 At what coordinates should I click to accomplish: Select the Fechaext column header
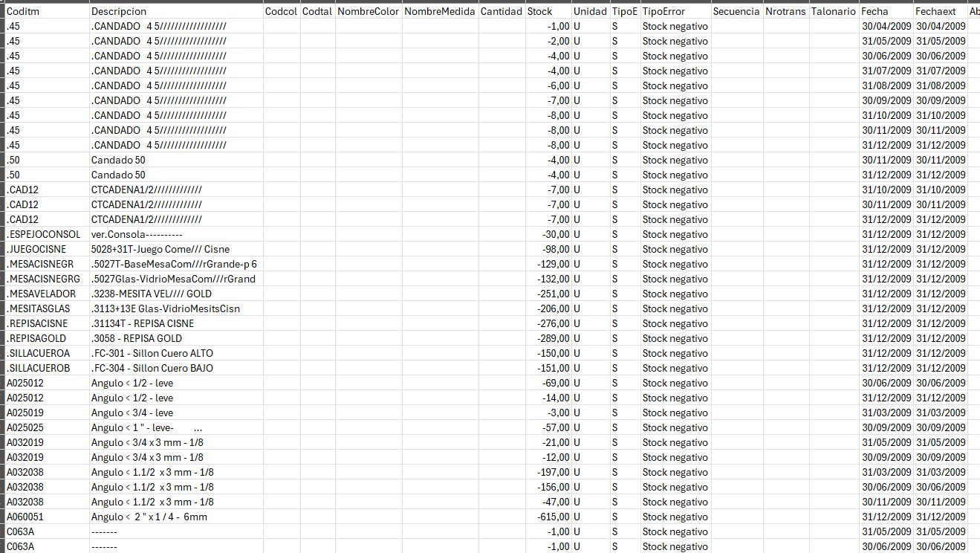pyautogui.click(x=939, y=11)
